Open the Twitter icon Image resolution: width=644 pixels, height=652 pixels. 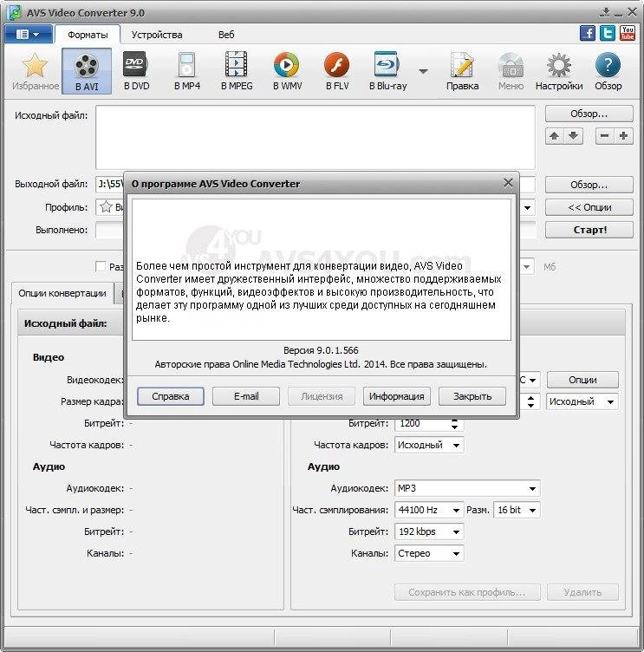(x=608, y=33)
